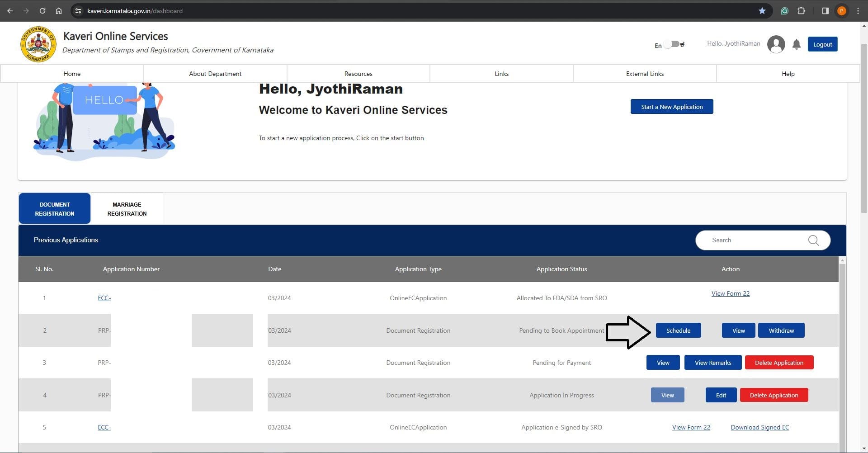
Task: Open the Resources menu
Action: (358, 74)
